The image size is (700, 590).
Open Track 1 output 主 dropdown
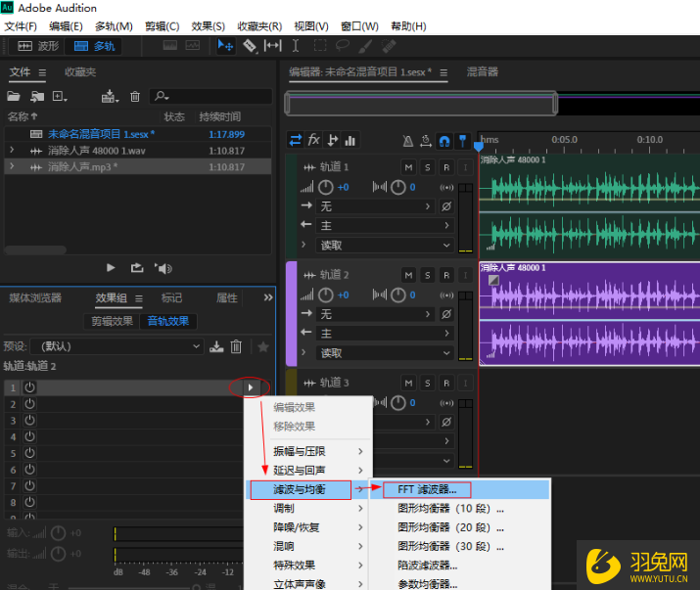point(385,225)
